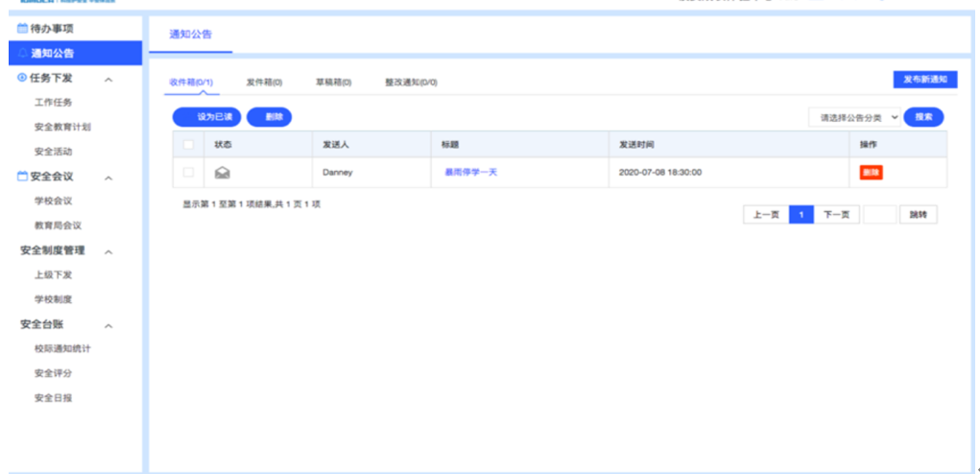Click the red 删除 button in Danney row
The image size is (980, 474).
pyautogui.click(x=872, y=173)
